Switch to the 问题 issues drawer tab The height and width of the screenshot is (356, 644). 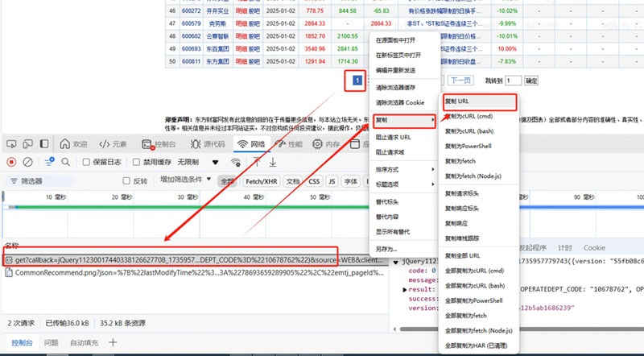[x=52, y=342]
